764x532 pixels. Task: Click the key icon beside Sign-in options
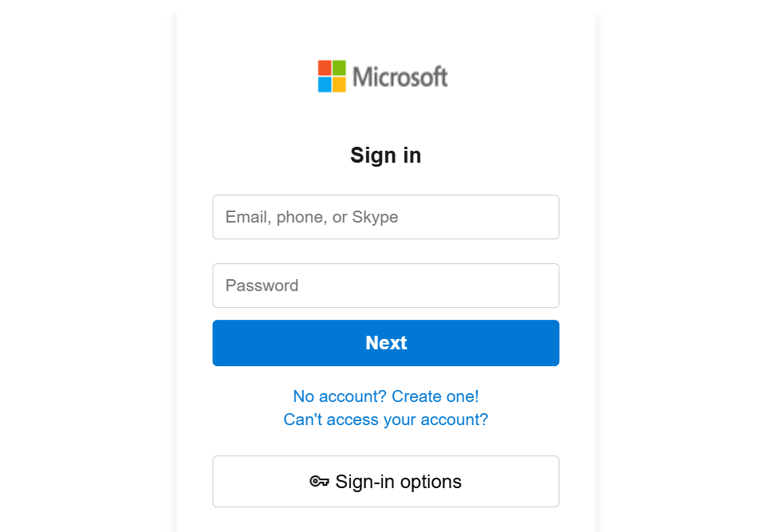319,482
